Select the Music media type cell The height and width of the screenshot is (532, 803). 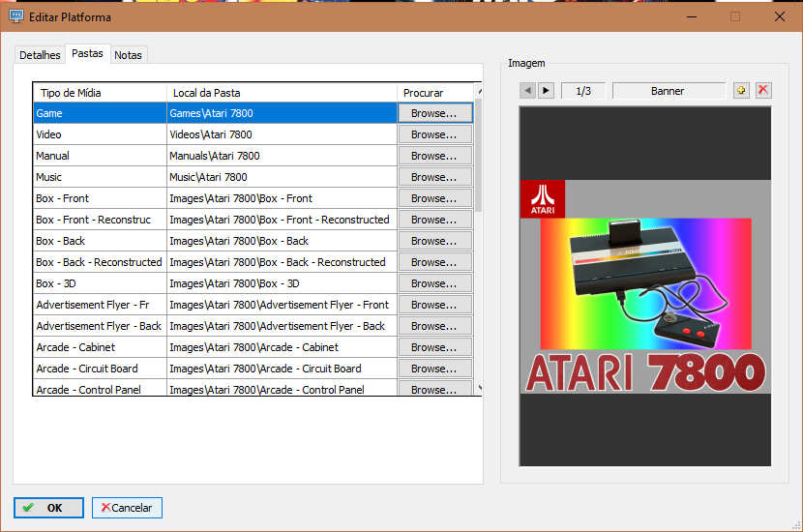pyautogui.click(x=100, y=177)
